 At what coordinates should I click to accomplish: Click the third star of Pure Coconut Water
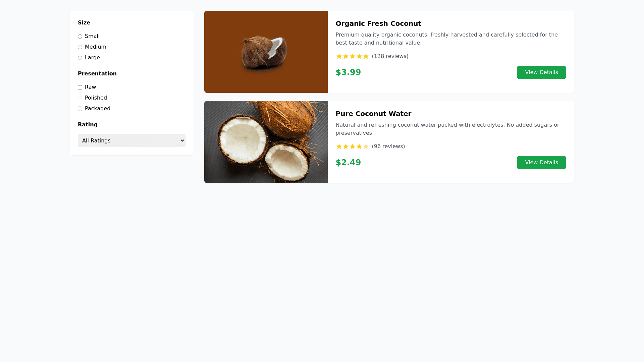tap(353, 146)
